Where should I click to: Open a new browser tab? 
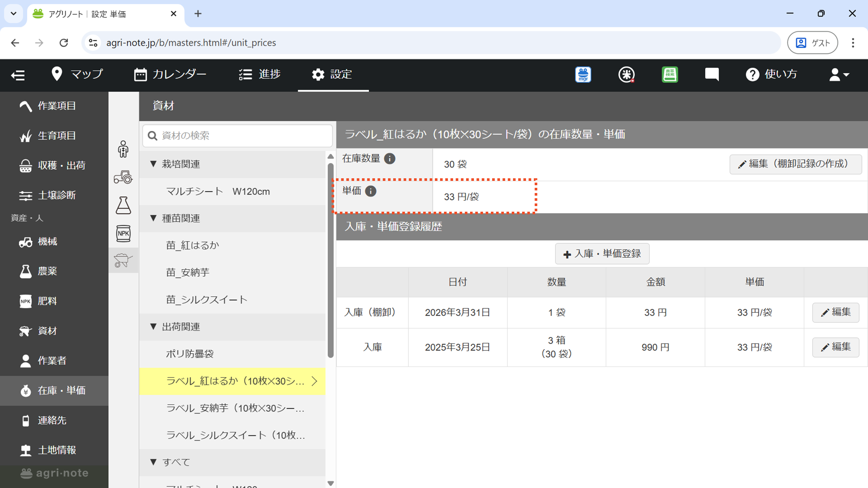pyautogui.click(x=198, y=14)
